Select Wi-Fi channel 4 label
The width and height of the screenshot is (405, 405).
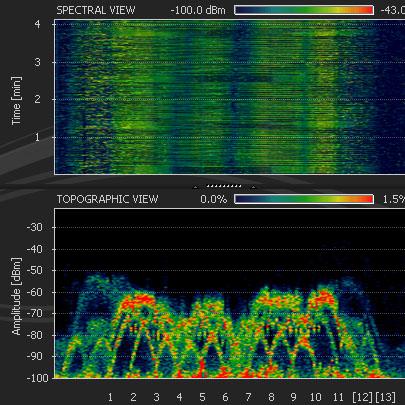(179, 397)
